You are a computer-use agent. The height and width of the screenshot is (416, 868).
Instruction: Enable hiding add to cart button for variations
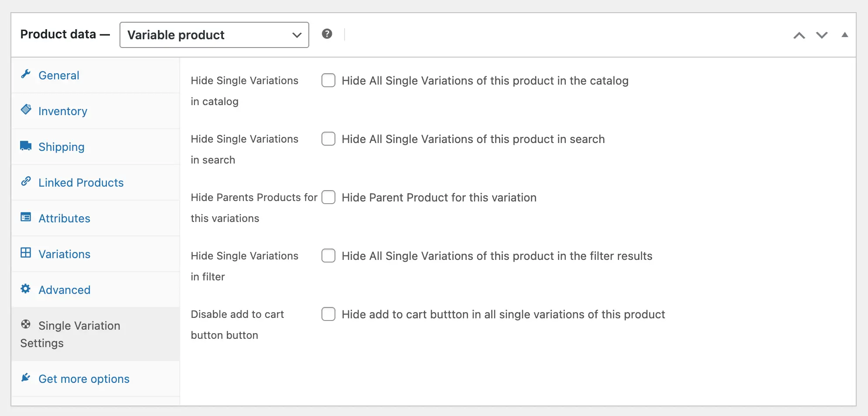[328, 314]
